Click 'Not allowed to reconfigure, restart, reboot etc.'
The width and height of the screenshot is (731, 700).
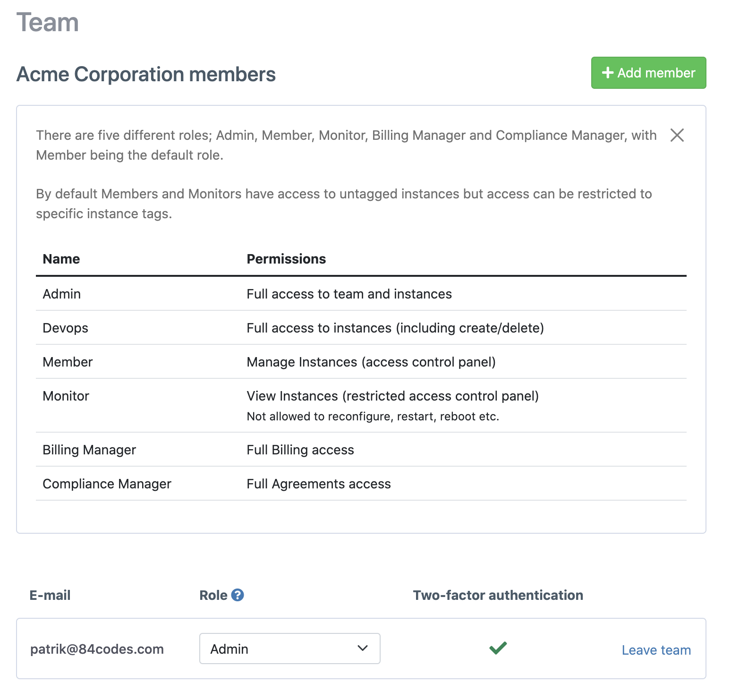click(x=373, y=416)
